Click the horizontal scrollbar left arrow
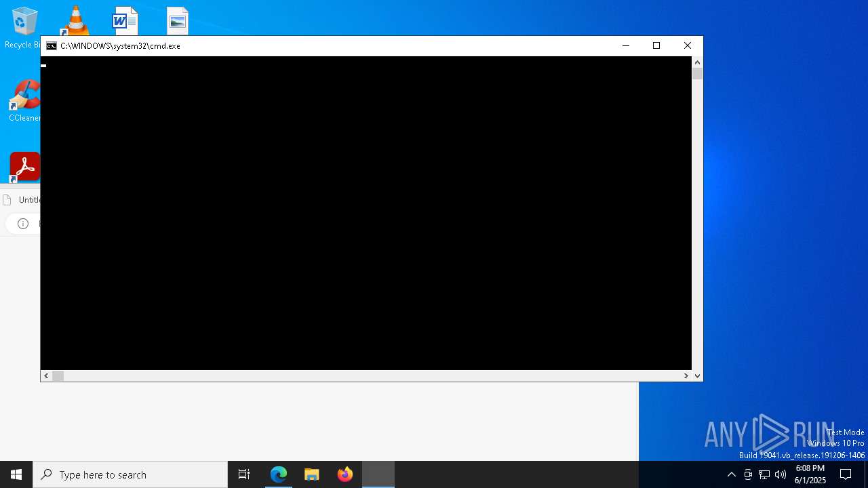This screenshot has width=868, height=488. pos(46,375)
